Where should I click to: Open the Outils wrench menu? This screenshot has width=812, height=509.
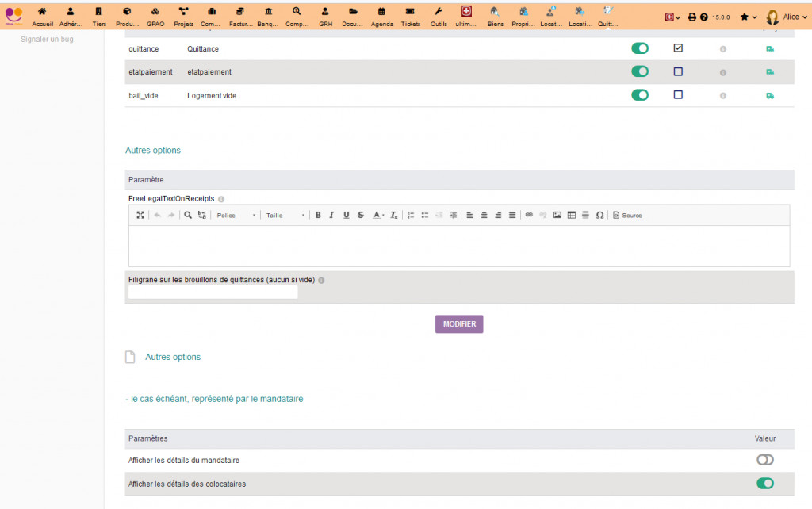tap(438, 17)
